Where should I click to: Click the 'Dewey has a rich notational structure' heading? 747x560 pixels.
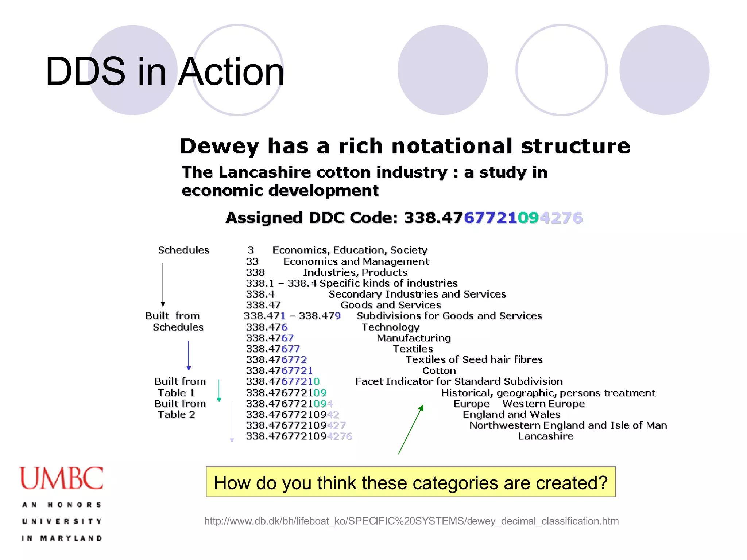click(x=405, y=147)
